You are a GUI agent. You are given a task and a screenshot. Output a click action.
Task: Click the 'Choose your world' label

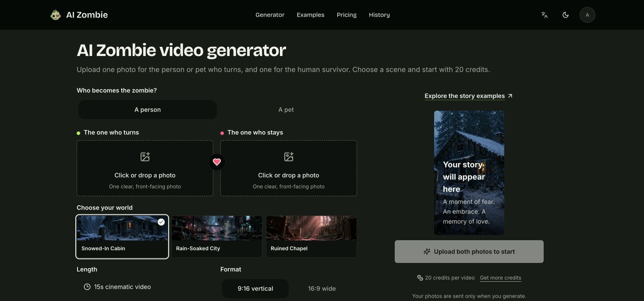point(104,208)
